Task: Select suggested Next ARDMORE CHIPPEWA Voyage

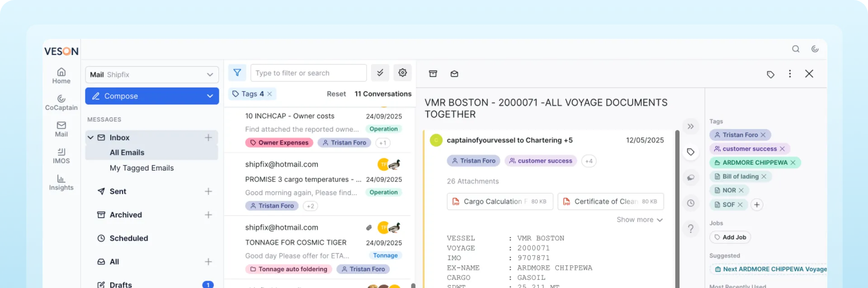Action: point(769,269)
